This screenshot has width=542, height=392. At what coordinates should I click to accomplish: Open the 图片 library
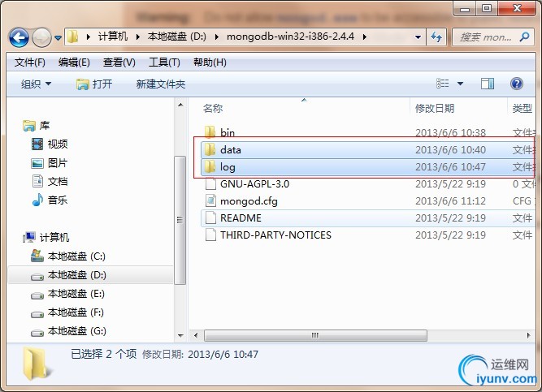coord(50,162)
